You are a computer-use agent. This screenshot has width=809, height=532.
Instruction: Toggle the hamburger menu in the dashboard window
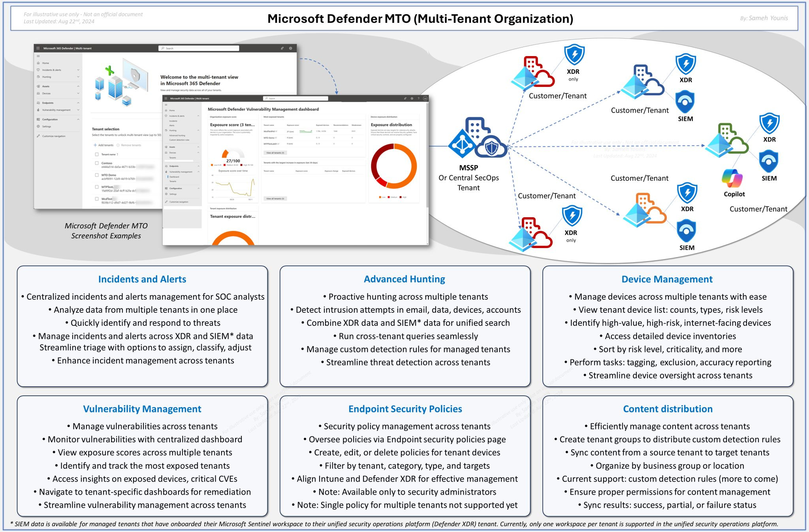click(166, 105)
